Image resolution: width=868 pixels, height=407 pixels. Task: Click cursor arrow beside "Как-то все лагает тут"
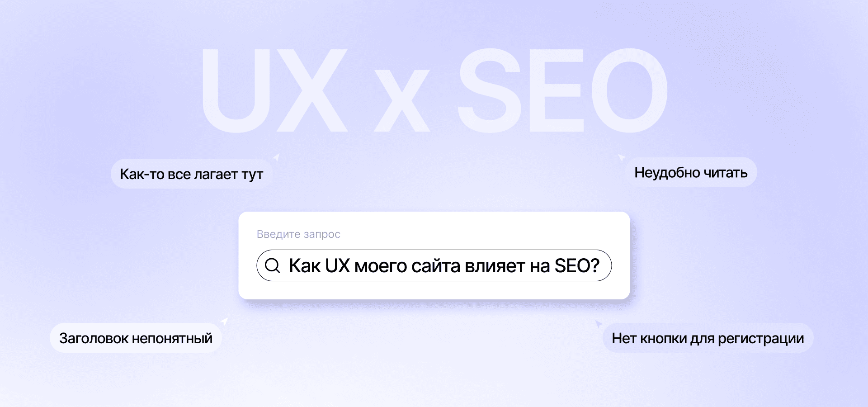(x=276, y=157)
